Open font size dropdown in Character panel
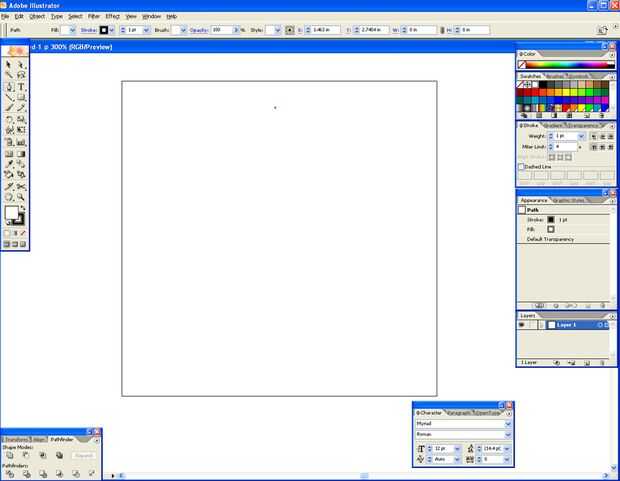This screenshot has width=620, height=481. tap(457, 449)
